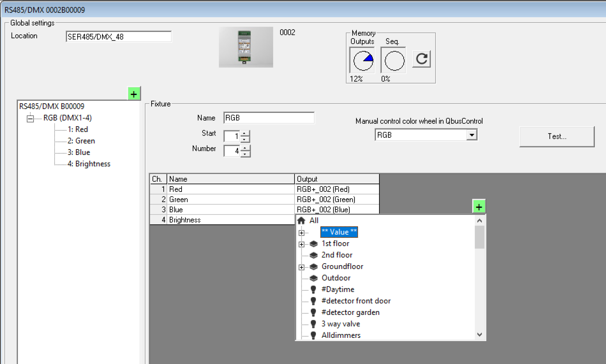Click the layers icon of 2nd floor

pos(313,255)
